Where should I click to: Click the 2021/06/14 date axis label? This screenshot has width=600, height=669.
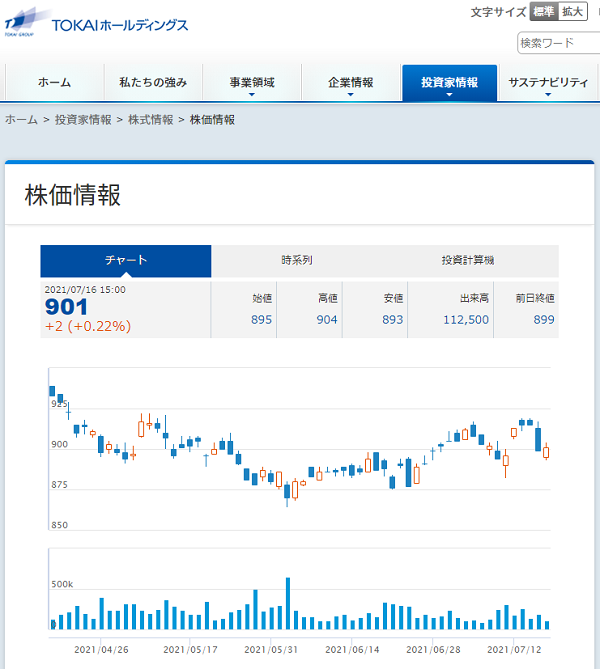click(x=352, y=650)
